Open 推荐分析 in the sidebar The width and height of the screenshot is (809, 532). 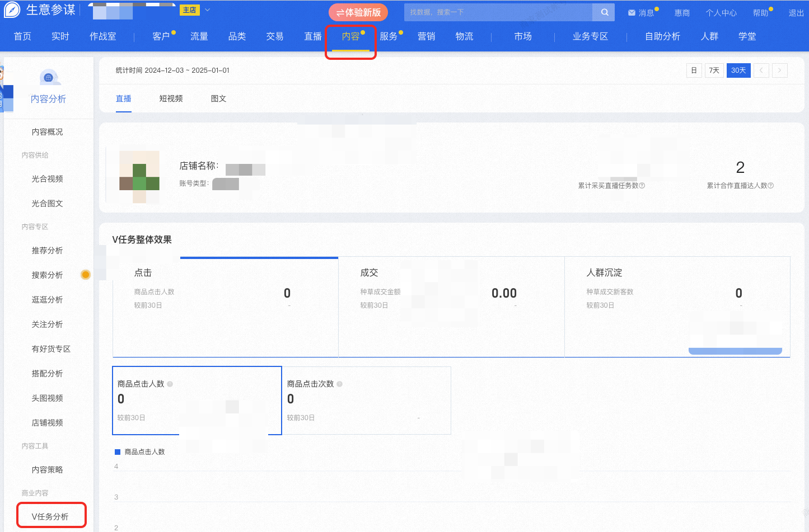click(48, 251)
